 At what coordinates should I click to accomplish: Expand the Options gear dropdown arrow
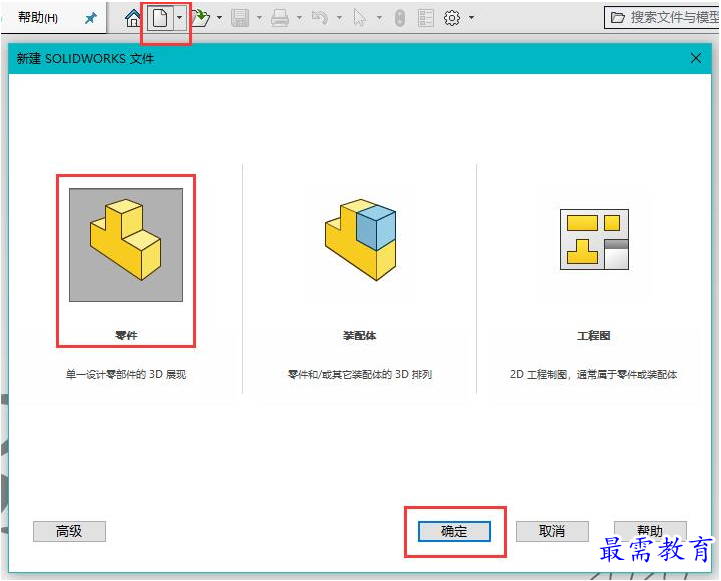coord(471,18)
